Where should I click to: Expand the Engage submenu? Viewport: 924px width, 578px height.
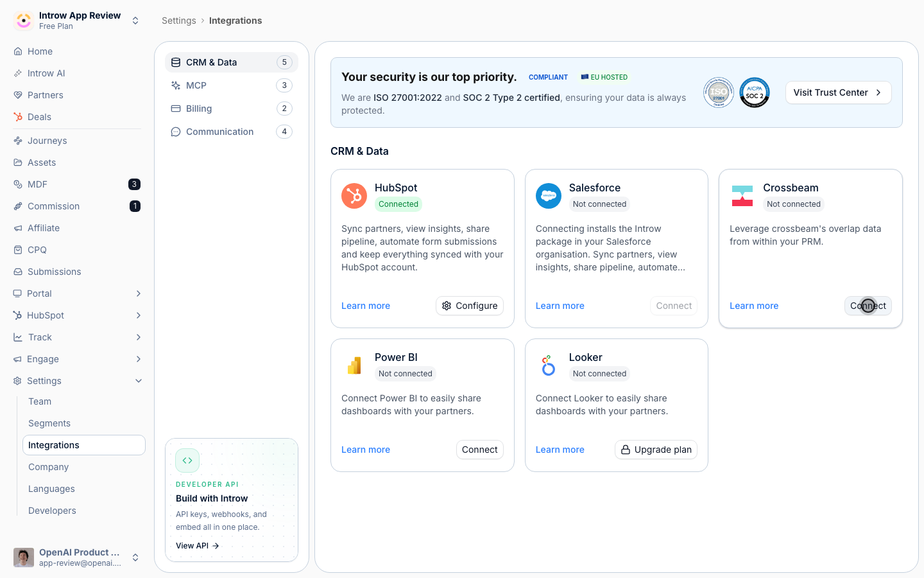tap(139, 359)
